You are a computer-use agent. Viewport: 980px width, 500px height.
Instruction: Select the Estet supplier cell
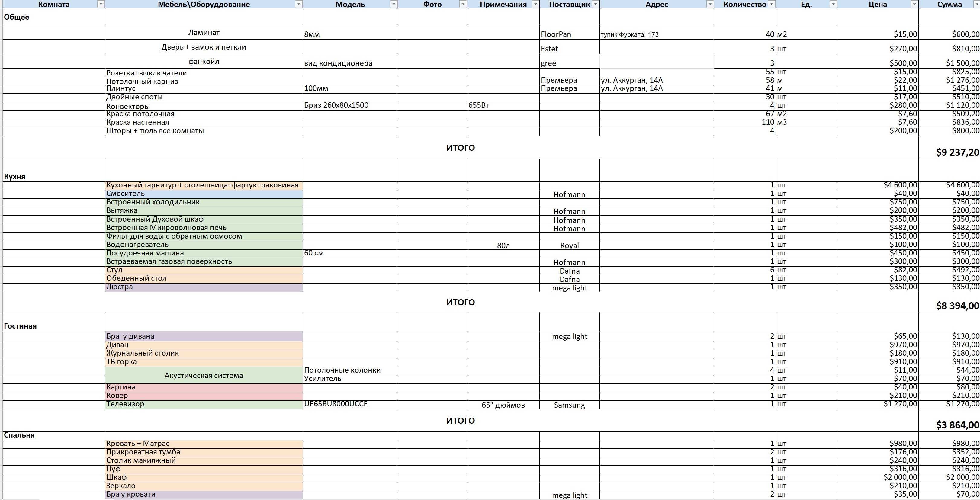(x=570, y=47)
